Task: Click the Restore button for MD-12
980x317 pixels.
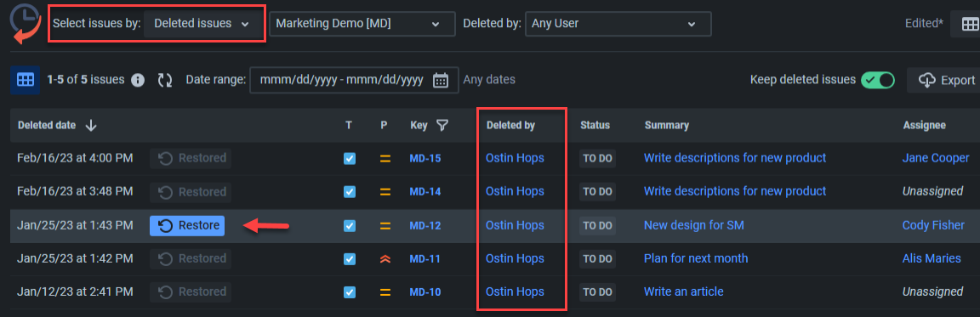Action: [x=187, y=225]
